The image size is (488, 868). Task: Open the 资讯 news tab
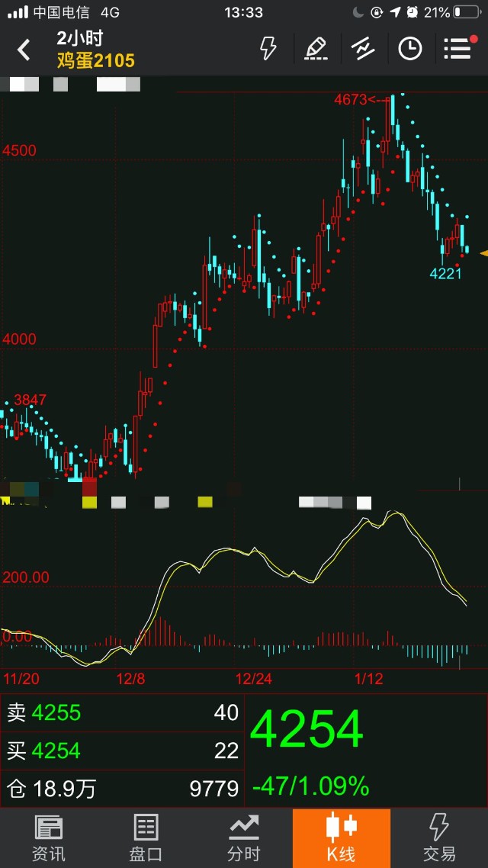(x=49, y=837)
